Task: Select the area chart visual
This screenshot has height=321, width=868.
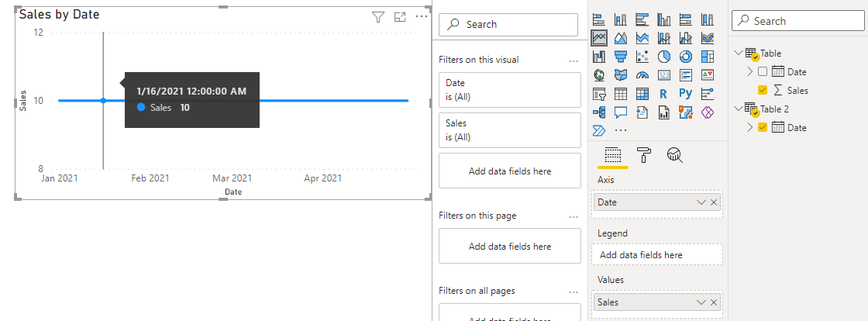Action: click(x=621, y=38)
